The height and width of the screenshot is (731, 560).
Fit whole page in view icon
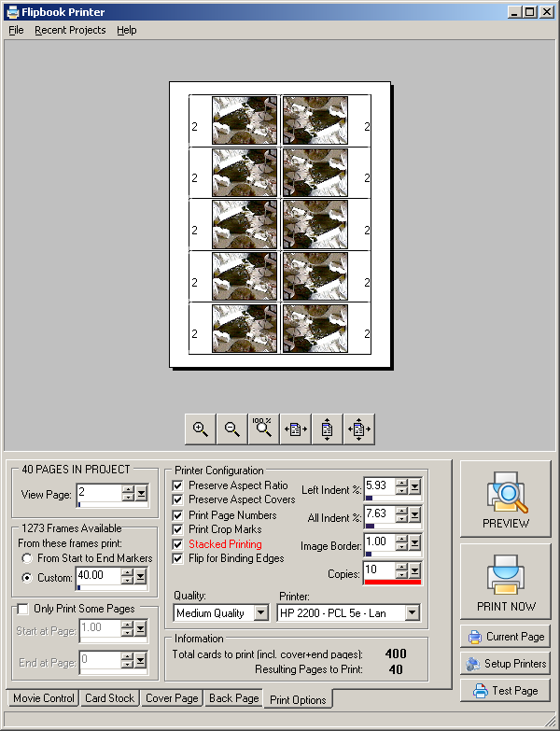click(358, 429)
